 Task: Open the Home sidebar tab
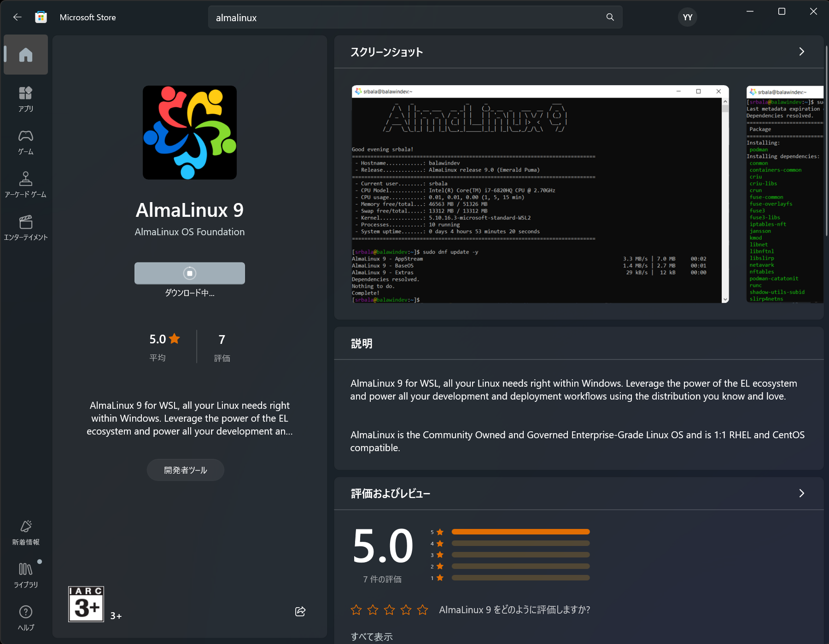[26, 55]
